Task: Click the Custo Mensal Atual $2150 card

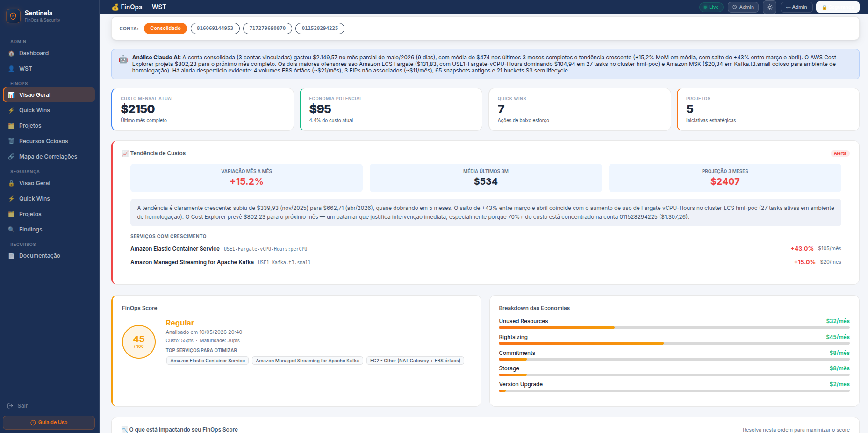Action: coord(203,109)
